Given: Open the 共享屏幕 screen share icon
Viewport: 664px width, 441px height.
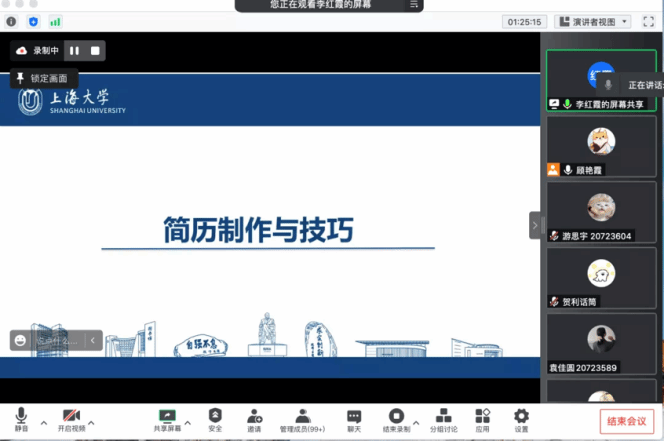Looking at the screenshot, I should [167, 416].
